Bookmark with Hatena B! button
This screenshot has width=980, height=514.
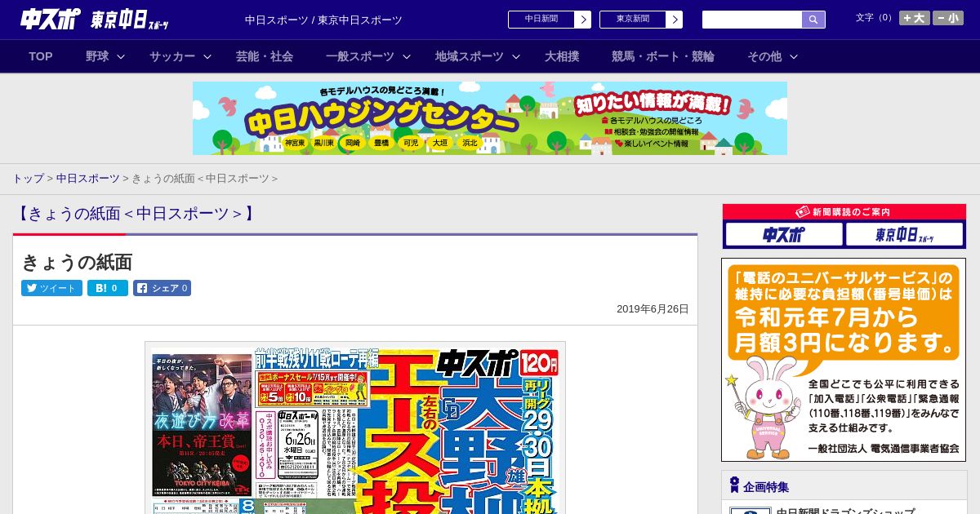108,288
